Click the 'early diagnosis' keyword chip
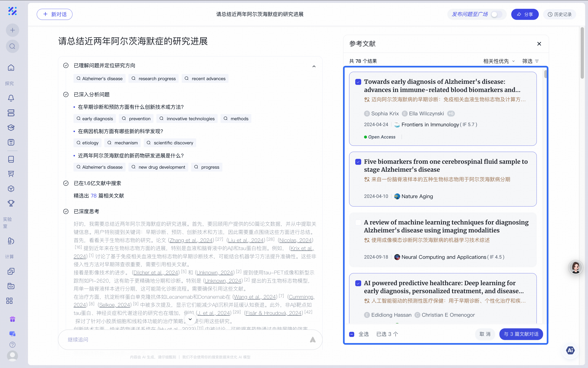The height and width of the screenshot is (368, 588). (x=95, y=119)
